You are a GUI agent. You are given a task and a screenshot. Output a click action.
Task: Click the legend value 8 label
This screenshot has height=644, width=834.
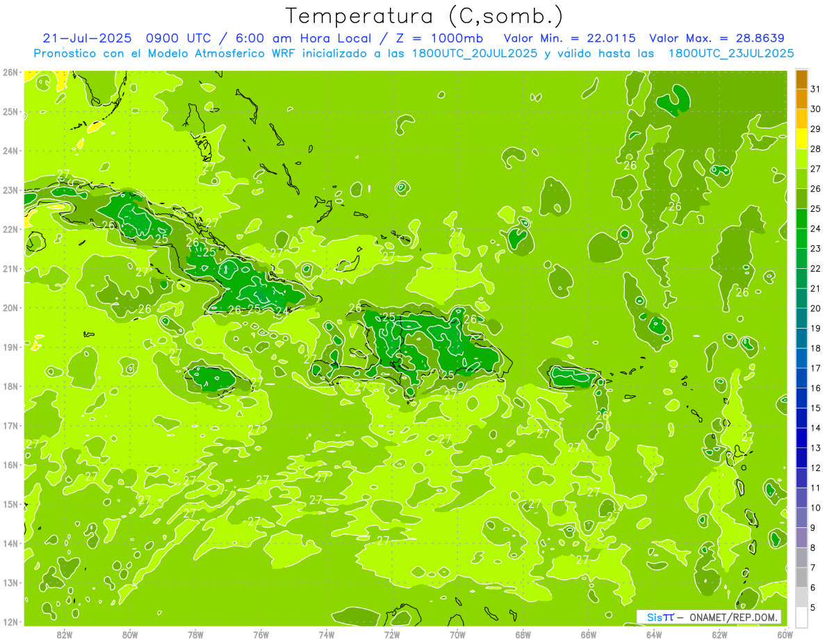(x=814, y=547)
